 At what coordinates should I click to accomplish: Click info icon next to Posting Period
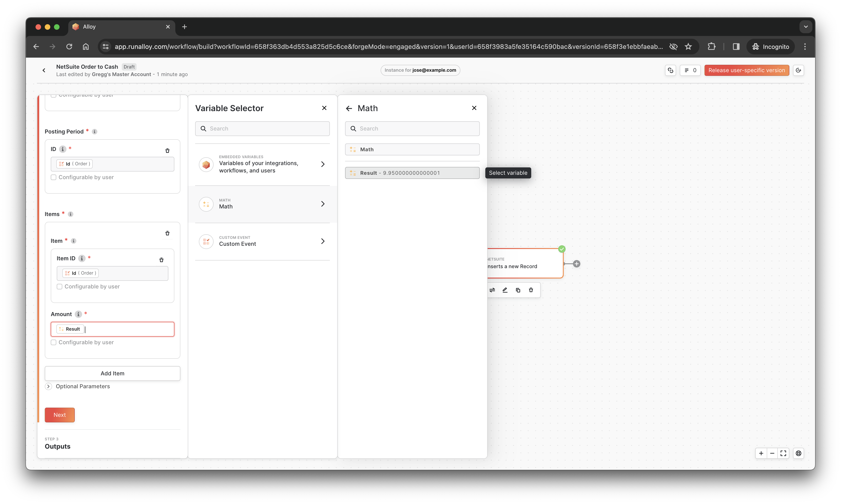(95, 132)
